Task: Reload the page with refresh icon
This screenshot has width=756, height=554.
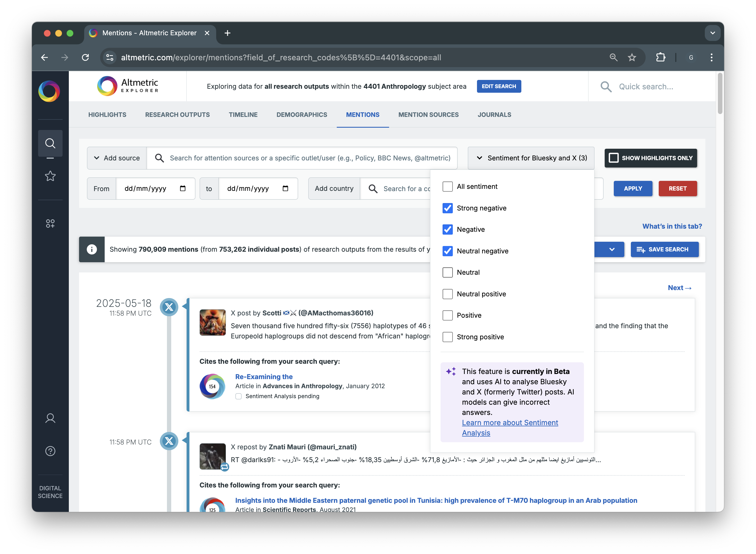Action: pos(86,57)
